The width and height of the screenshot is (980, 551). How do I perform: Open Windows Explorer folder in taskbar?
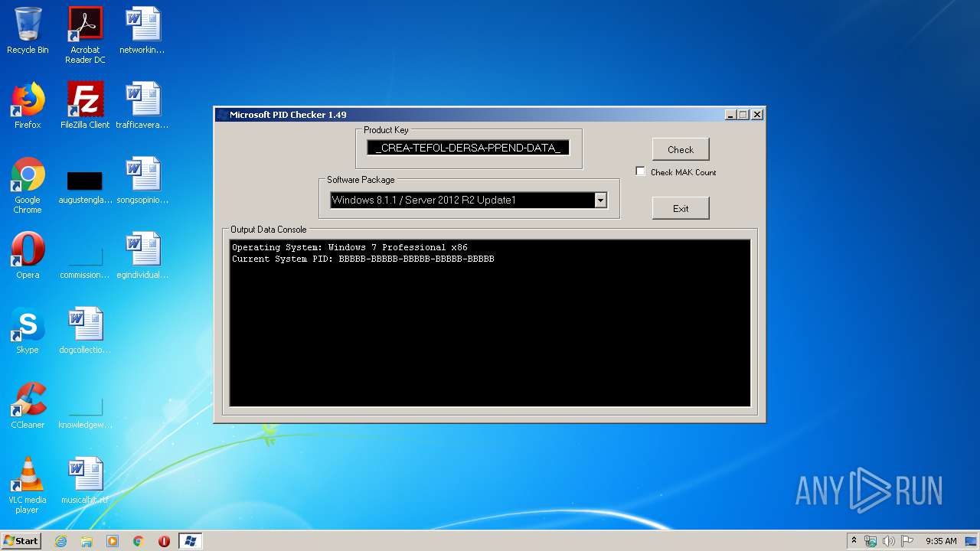click(87, 541)
